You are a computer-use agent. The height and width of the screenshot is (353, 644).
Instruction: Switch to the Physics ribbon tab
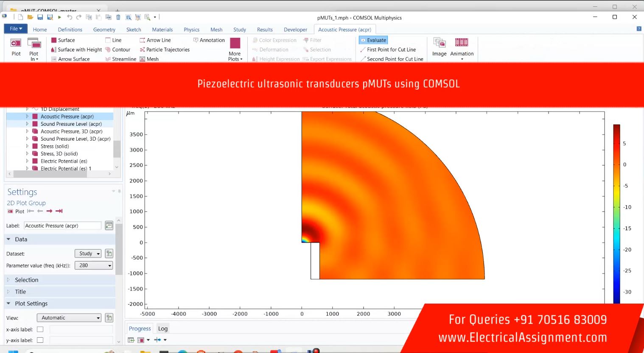[191, 30]
